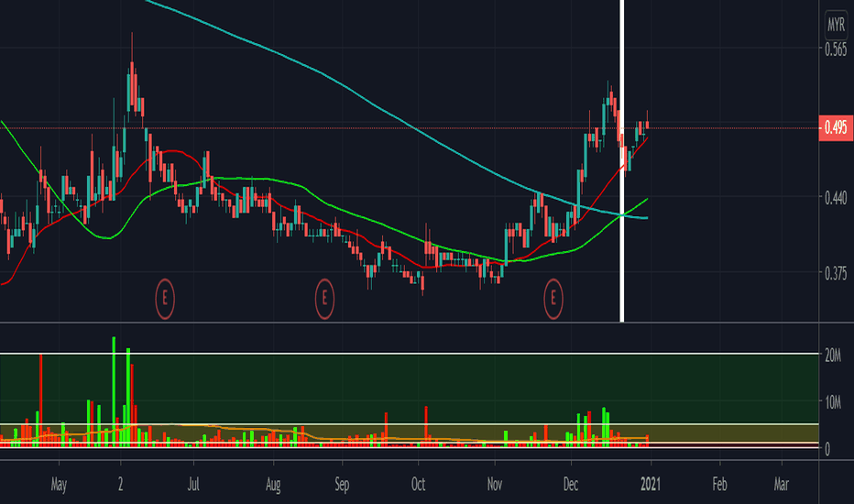Click the Mar label on time axis
The width and height of the screenshot is (854, 504).
(781, 484)
